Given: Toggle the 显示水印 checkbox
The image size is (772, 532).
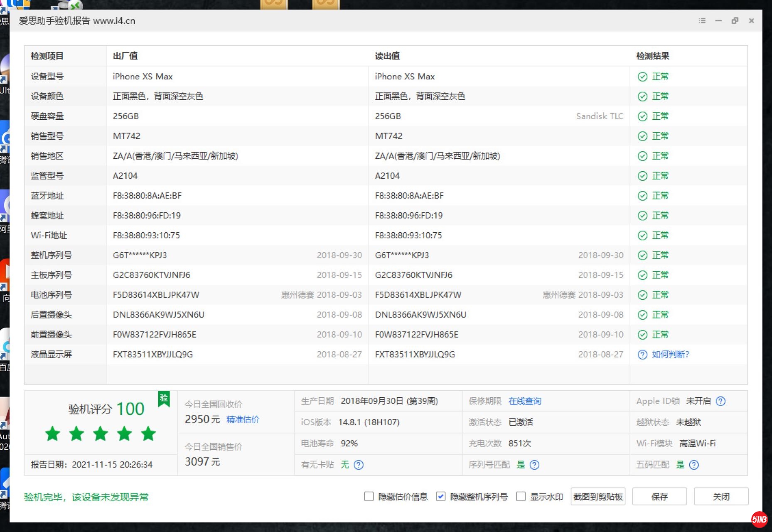Looking at the screenshot, I should [521, 497].
